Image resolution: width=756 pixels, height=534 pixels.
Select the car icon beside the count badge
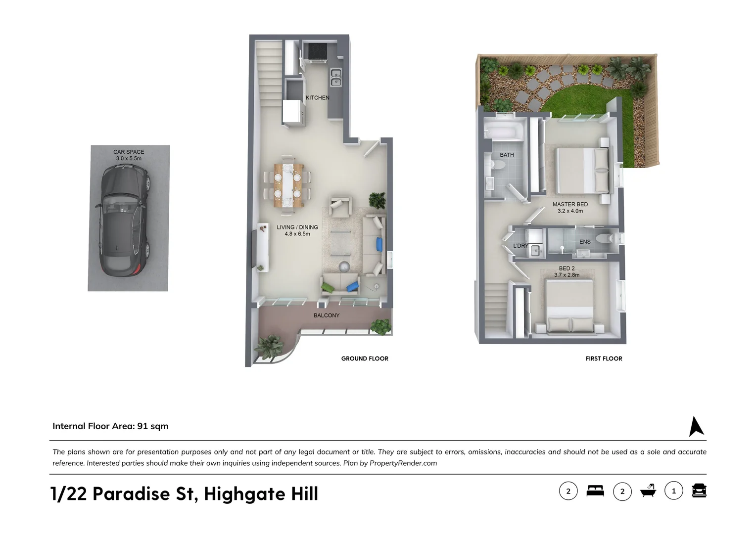tap(699, 490)
